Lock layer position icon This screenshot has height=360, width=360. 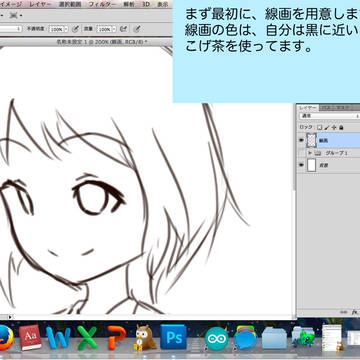click(334, 127)
